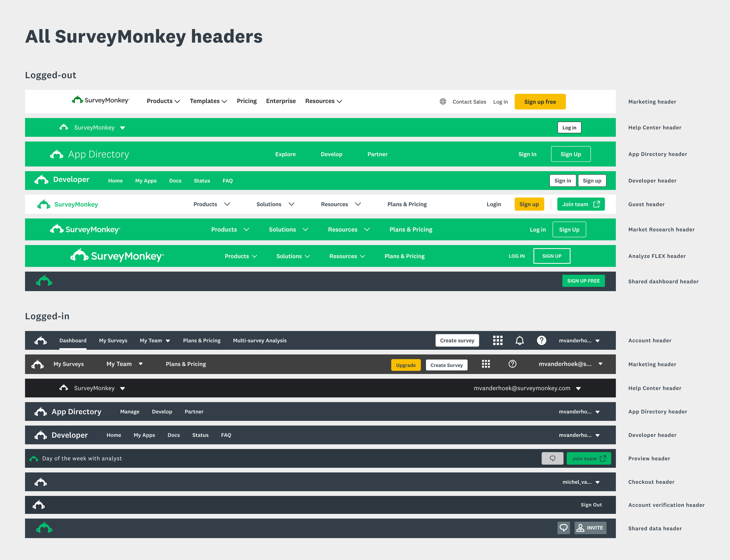
Task: Click the globe language icon in Marketing header
Action: point(443,102)
